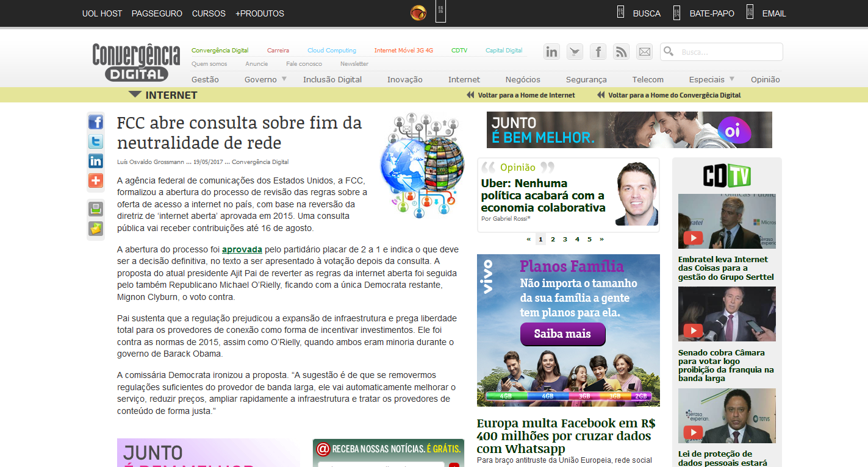
Task: Click the icon beside BUSCA in top bar
Action: (x=620, y=12)
